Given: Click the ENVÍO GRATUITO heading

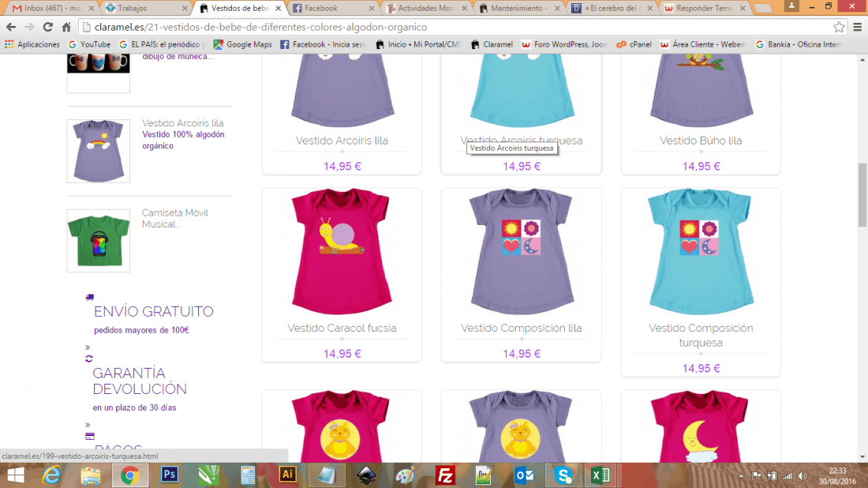Looking at the screenshot, I should pyautogui.click(x=153, y=311).
